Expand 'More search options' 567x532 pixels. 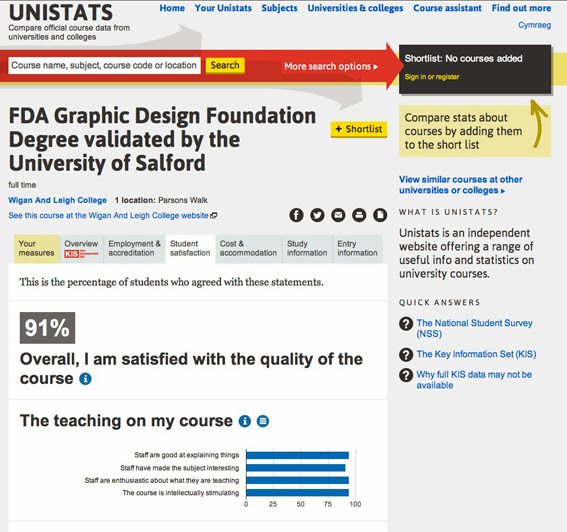(331, 67)
